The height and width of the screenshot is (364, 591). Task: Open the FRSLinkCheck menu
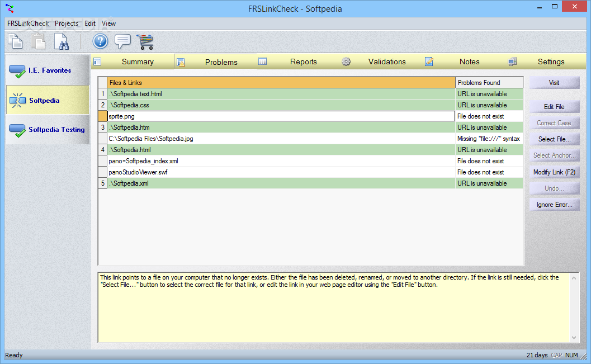point(28,23)
